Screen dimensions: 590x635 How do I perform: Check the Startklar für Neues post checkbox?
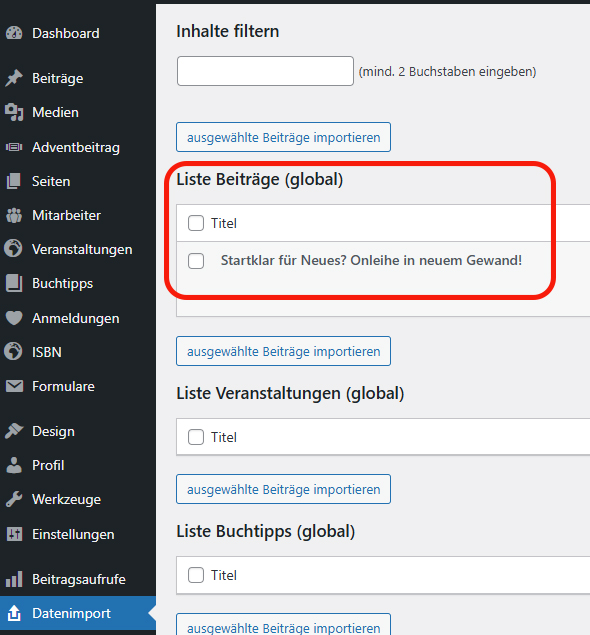pos(196,261)
